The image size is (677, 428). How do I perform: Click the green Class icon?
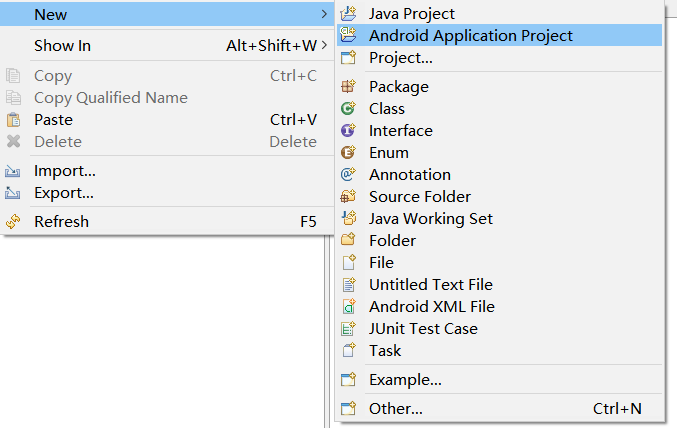(x=348, y=109)
